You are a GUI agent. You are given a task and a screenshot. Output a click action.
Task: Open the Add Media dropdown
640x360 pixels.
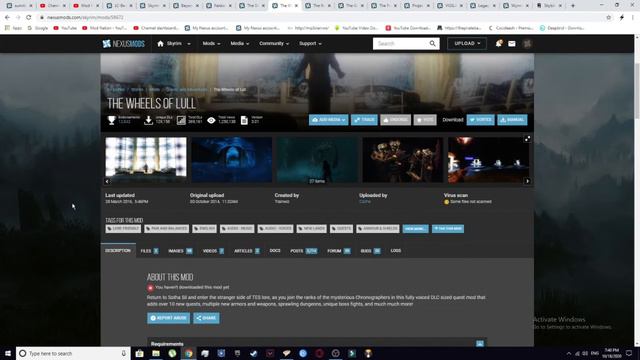[329, 120]
